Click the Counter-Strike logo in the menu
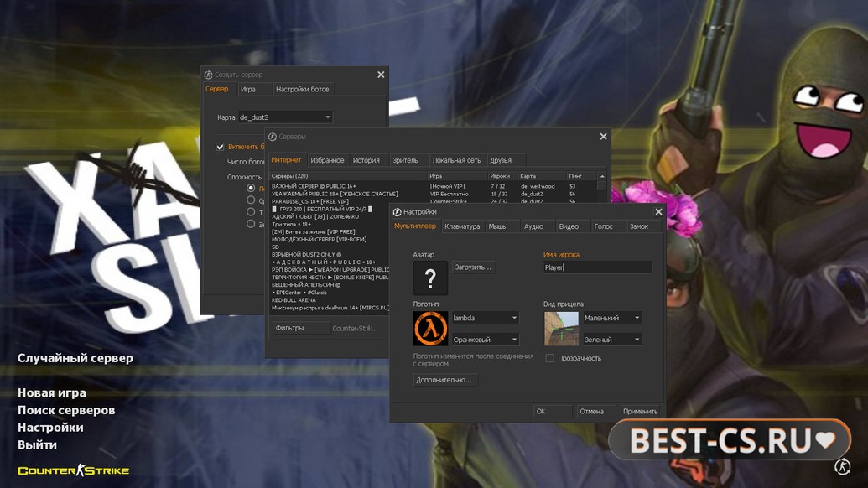This screenshot has height=488, width=868. (73, 470)
